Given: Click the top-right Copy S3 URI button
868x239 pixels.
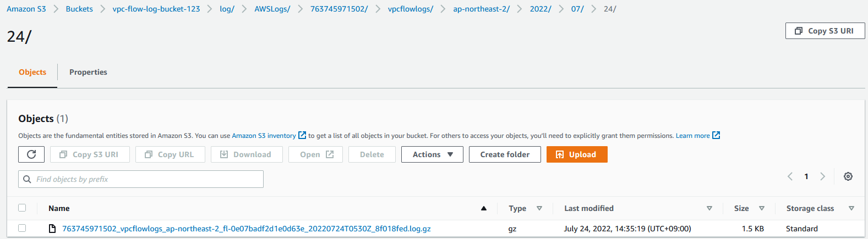Looking at the screenshot, I should 825,31.
